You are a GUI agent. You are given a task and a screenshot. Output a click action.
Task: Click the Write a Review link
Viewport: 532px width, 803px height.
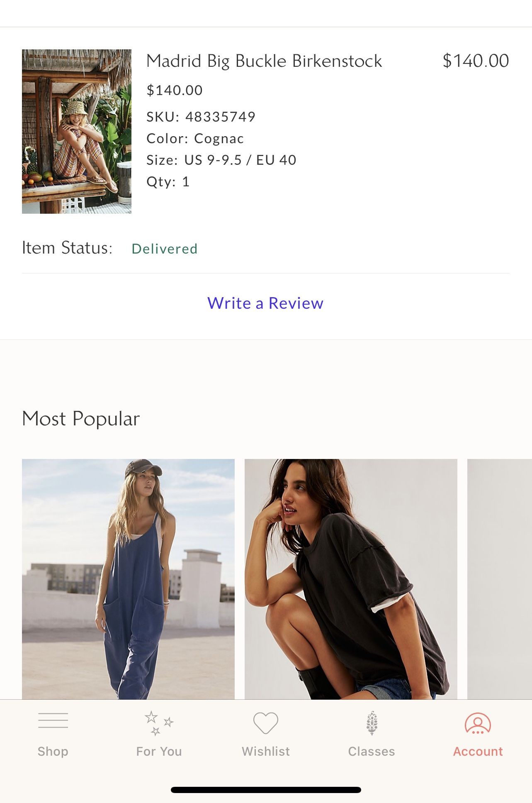tap(265, 303)
